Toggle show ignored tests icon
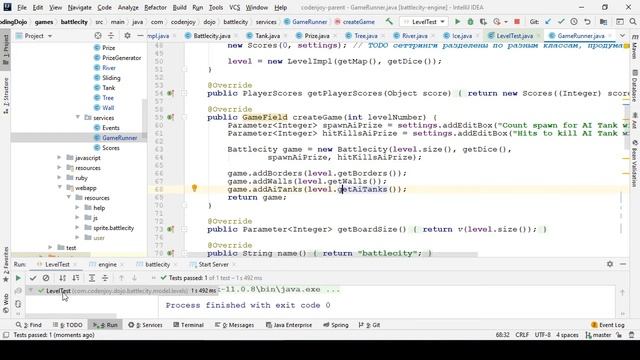The height and width of the screenshot is (360, 640). tap(46, 278)
